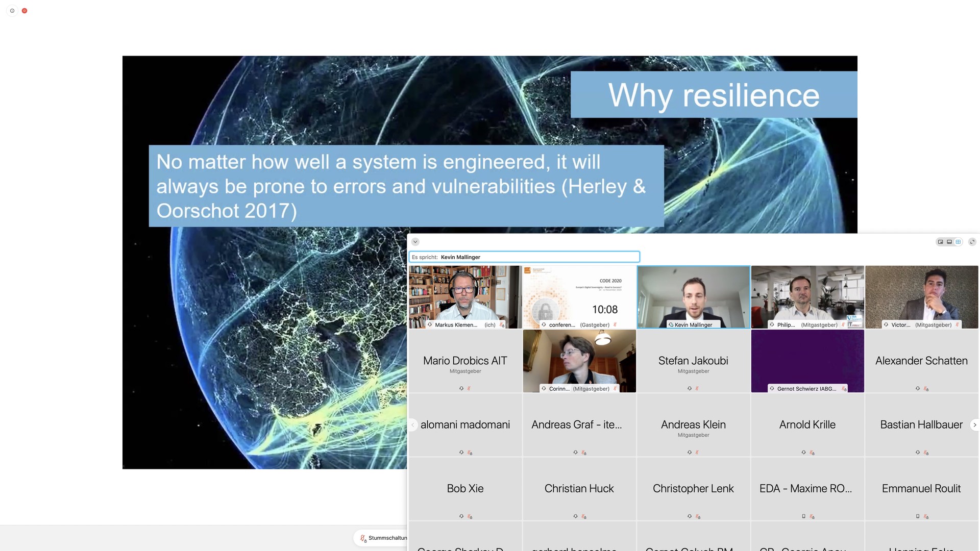
Task: Click Alexander Schatten participant name
Action: point(921,361)
